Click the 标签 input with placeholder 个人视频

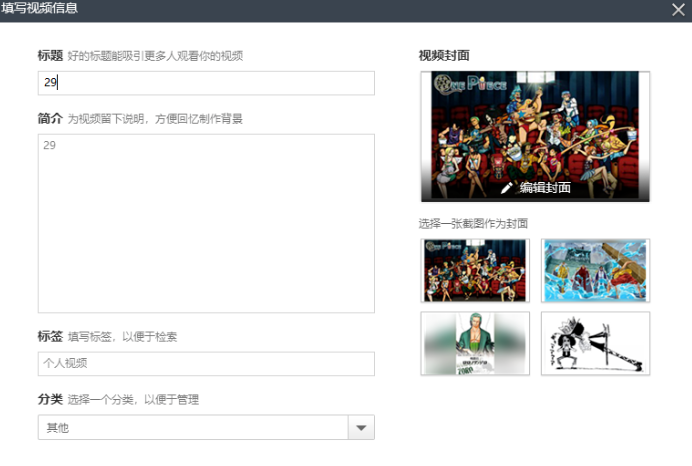pyautogui.click(x=206, y=364)
